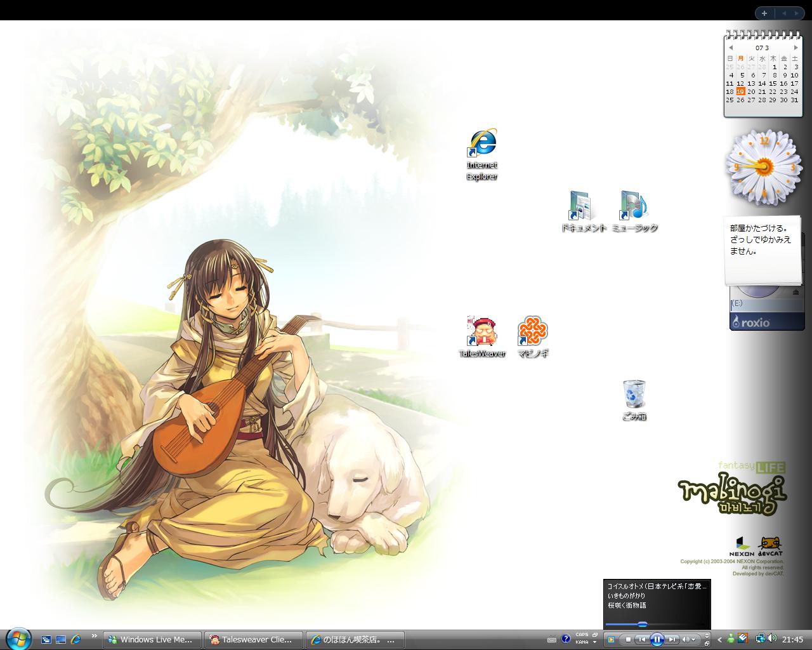
Task: Switch to Windows Live Messenger taskbar button
Action: (153, 640)
